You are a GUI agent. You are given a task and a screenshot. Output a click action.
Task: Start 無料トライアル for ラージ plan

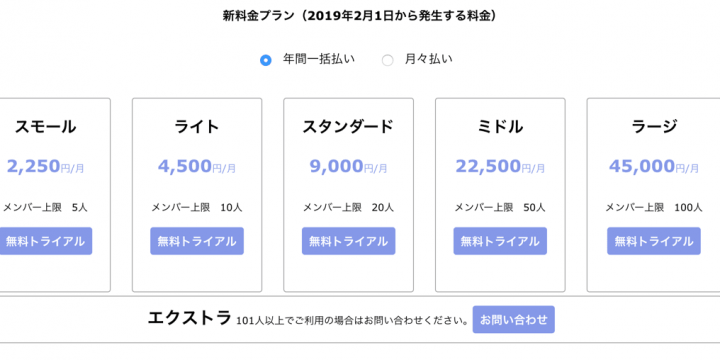[654, 241]
